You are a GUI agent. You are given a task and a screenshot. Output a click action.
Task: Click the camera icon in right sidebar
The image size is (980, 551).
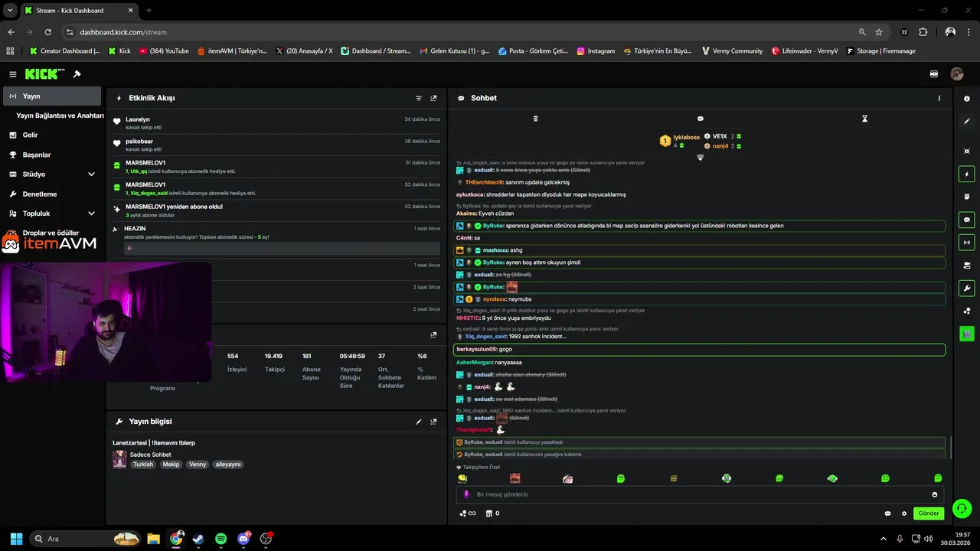967,266
